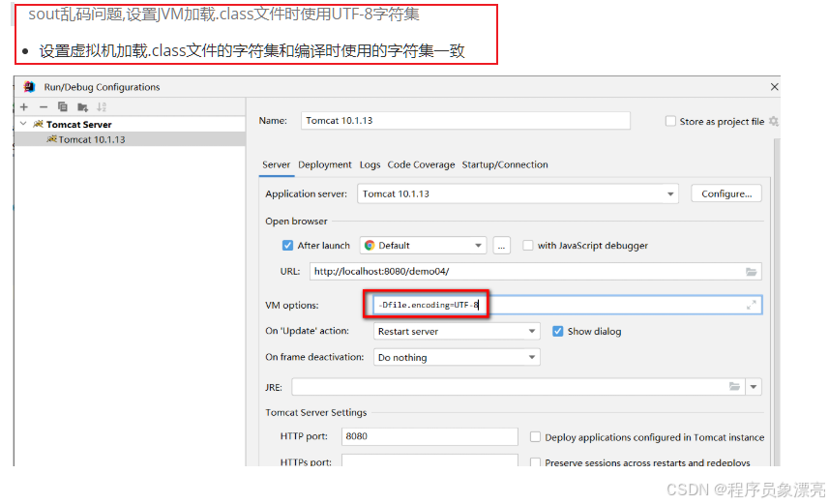Click VM options input field

point(567,305)
